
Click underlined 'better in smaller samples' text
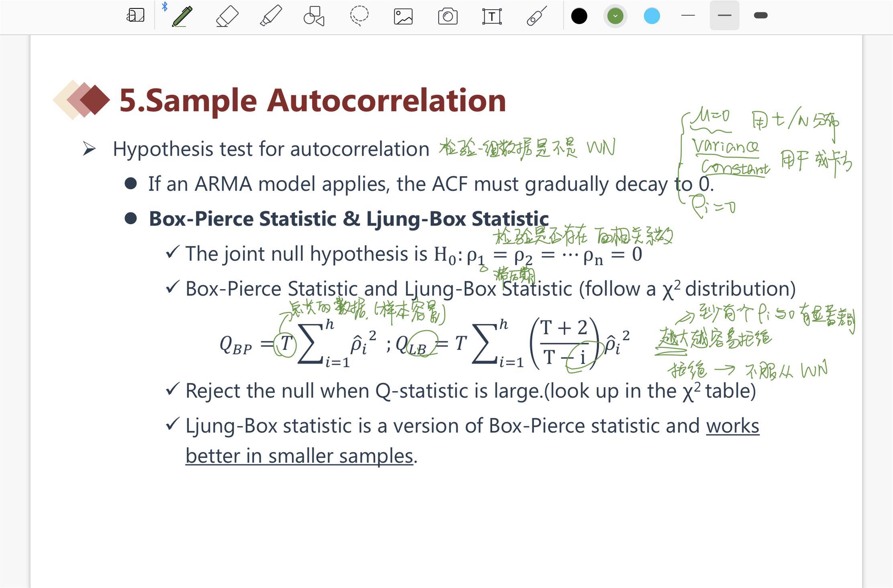point(299,456)
